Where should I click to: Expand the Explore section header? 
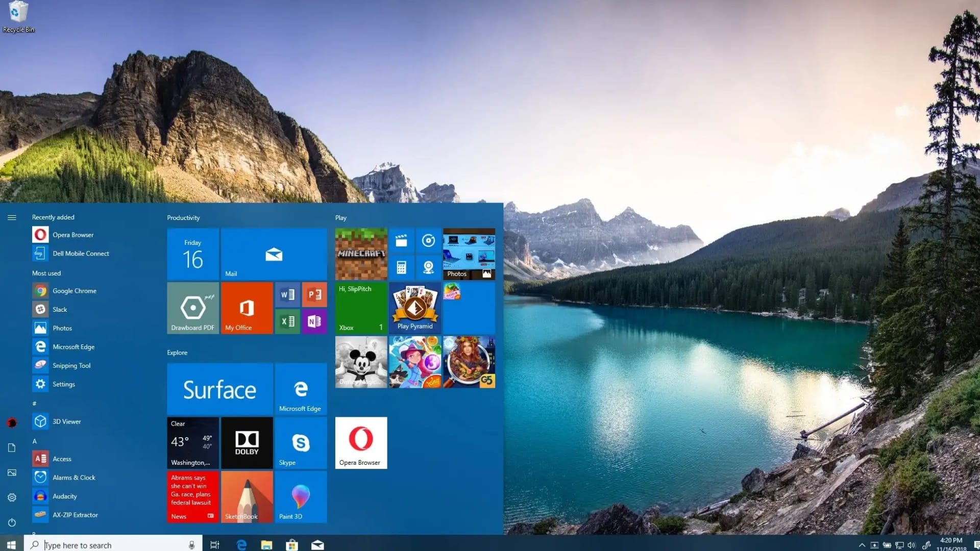pyautogui.click(x=176, y=353)
